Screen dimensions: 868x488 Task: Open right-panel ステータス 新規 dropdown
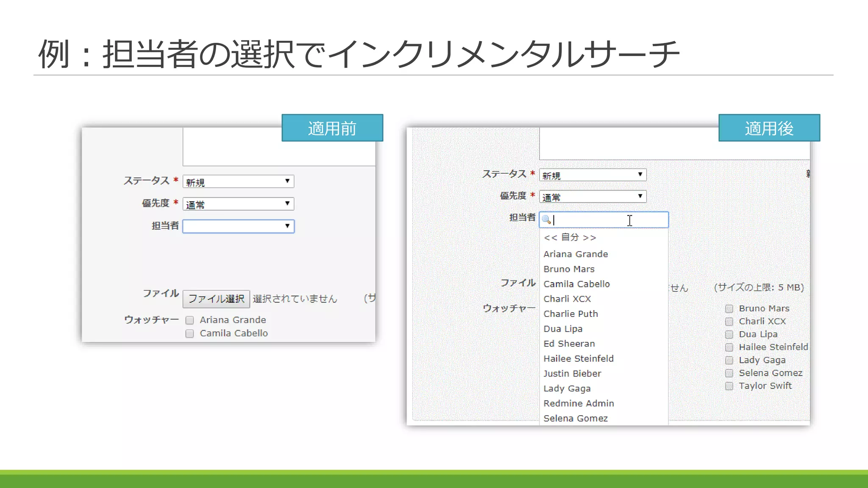click(593, 175)
